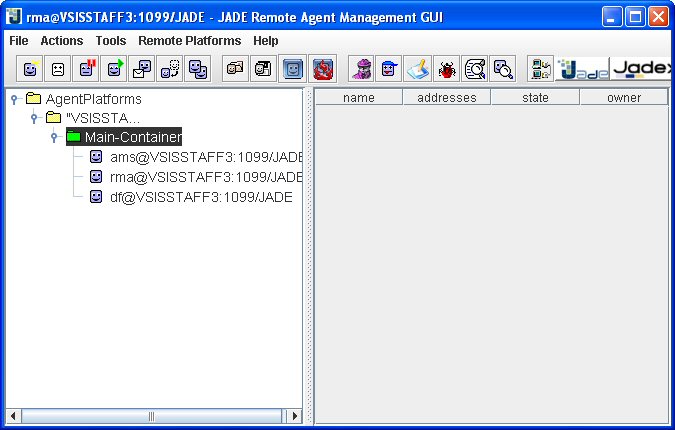Minimize the JADE RMA window
The image size is (675, 430).
[612, 17]
